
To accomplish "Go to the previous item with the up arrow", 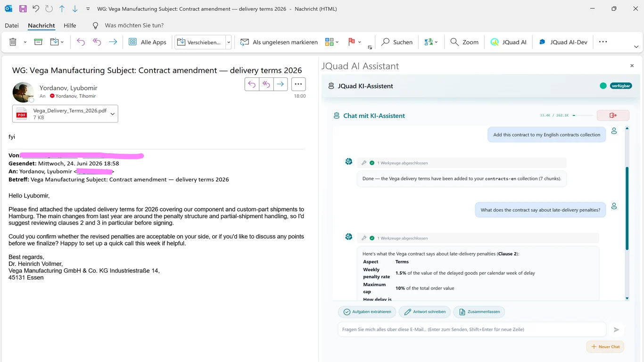I will (62, 8).
